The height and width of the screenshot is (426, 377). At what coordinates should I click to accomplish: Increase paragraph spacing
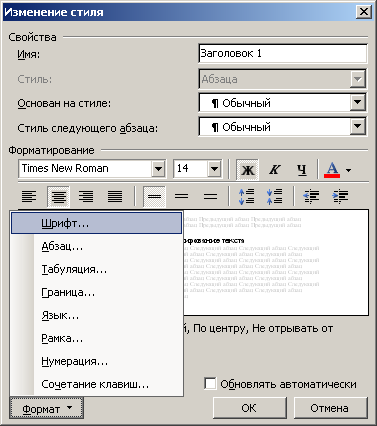(247, 197)
